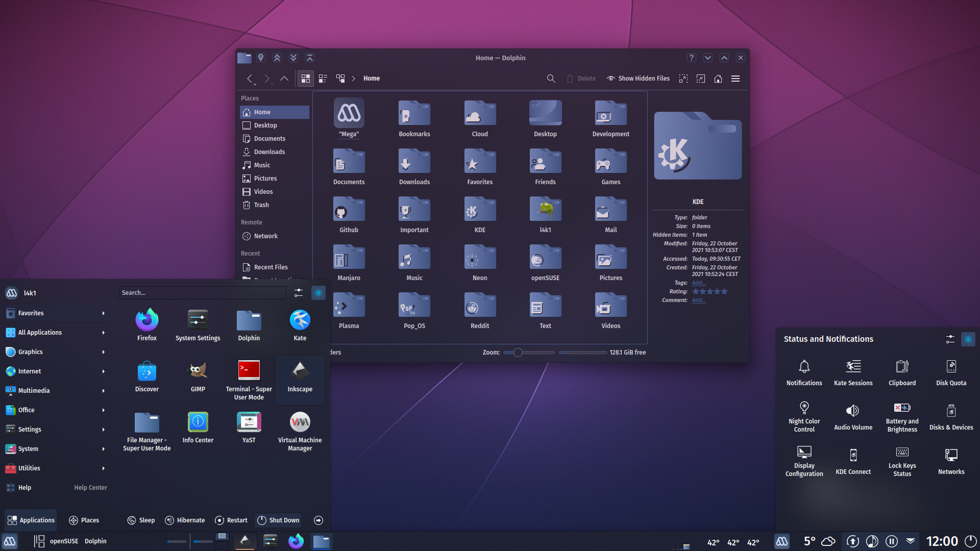Click the Restart button

click(x=231, y=520)
